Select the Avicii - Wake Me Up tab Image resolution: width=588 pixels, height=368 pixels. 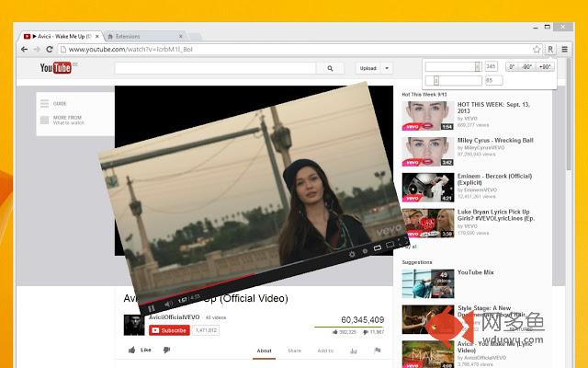point(60,37)
